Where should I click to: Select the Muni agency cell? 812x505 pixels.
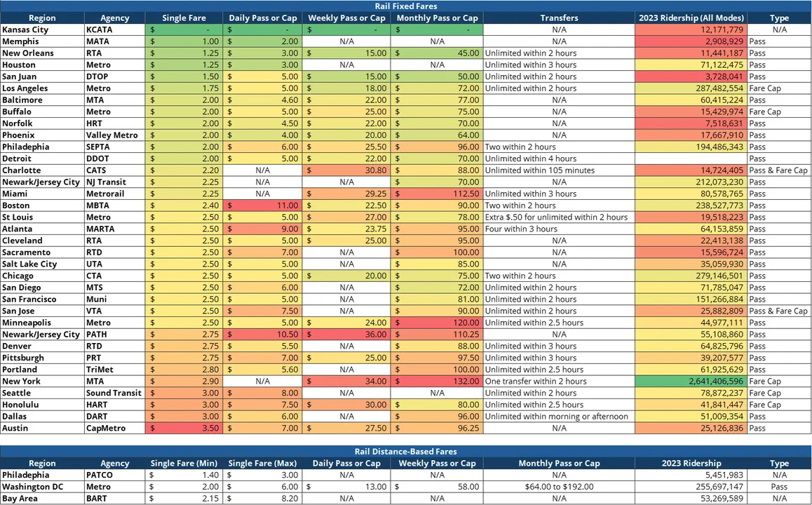[x=114, y=299]
